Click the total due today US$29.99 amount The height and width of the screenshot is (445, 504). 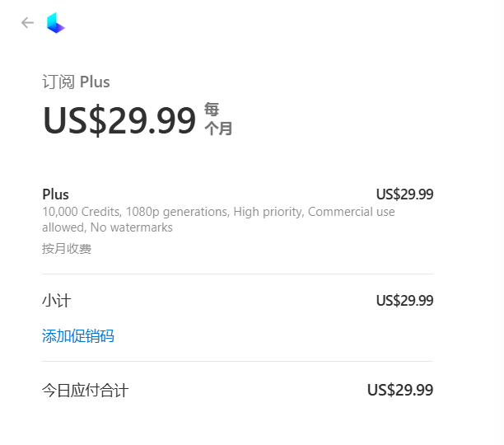399,390
